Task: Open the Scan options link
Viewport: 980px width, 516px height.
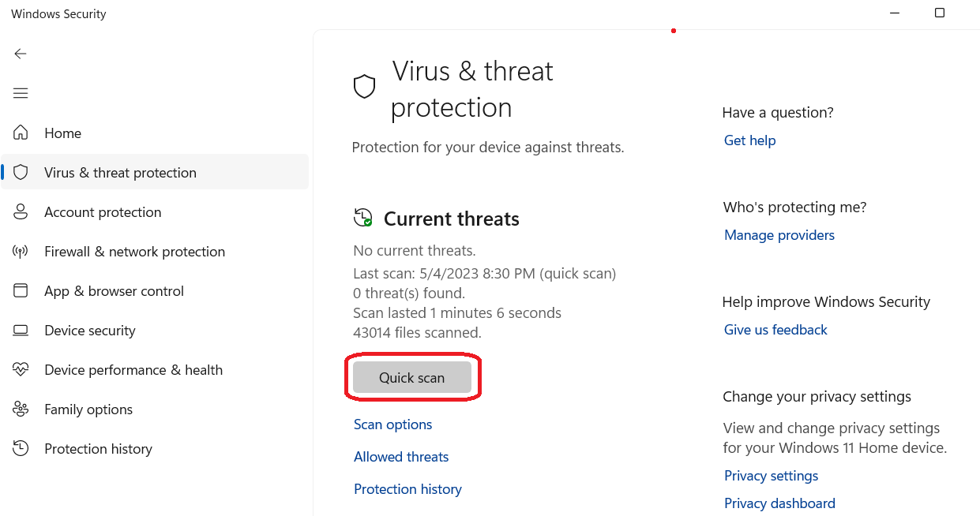Action: 393,424
